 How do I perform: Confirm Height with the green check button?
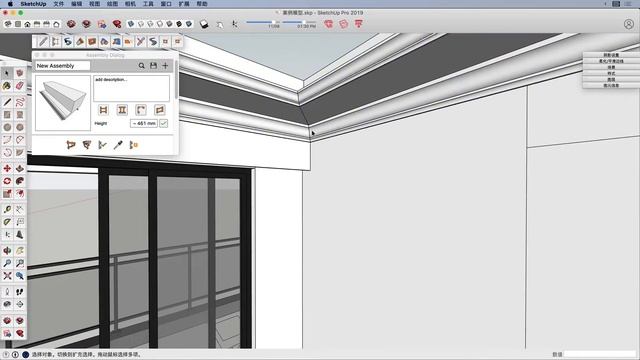tap(163, 123)
